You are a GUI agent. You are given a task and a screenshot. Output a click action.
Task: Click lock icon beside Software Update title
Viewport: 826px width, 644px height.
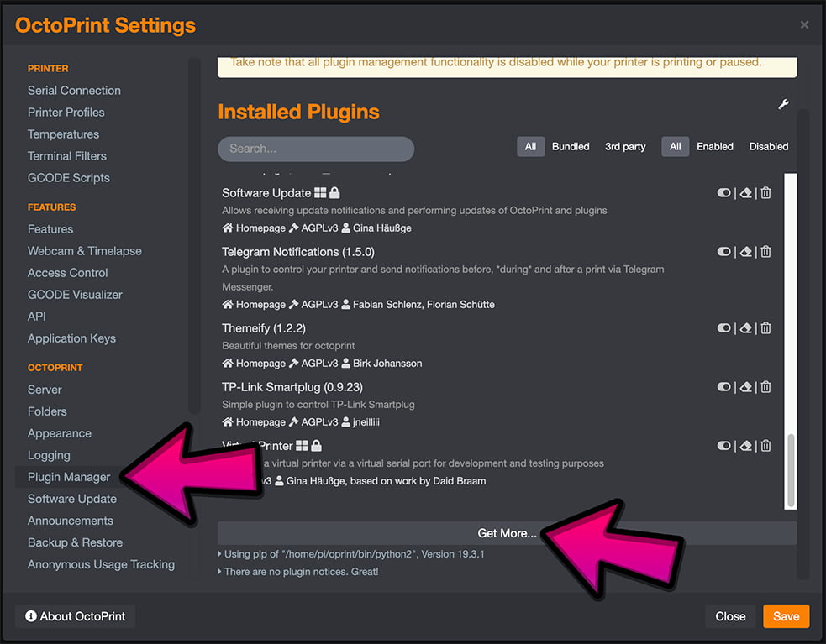[x=334, y=193]
